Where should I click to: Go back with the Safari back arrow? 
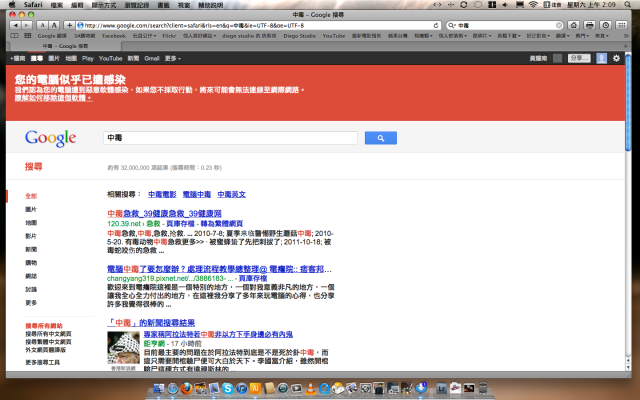(x=15, y=25)
